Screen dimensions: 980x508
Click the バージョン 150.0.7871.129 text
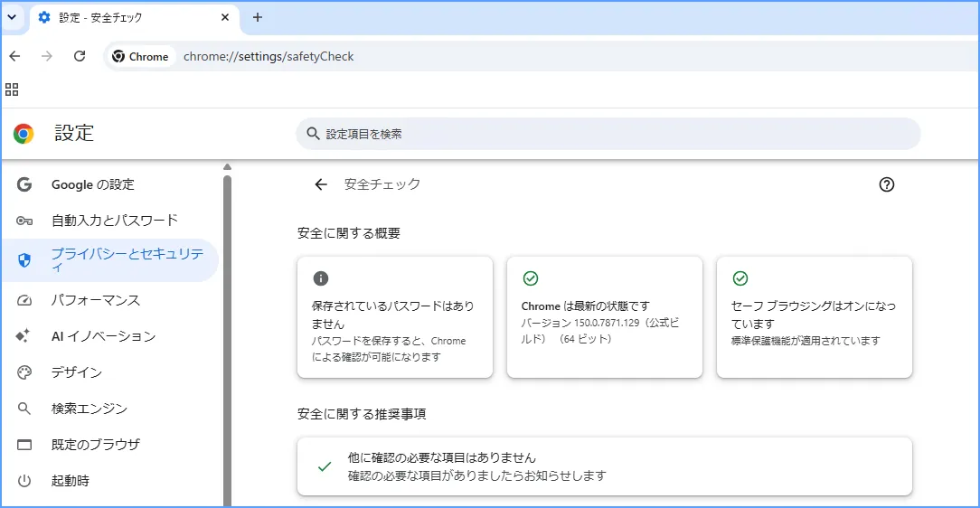coord(580,323)
